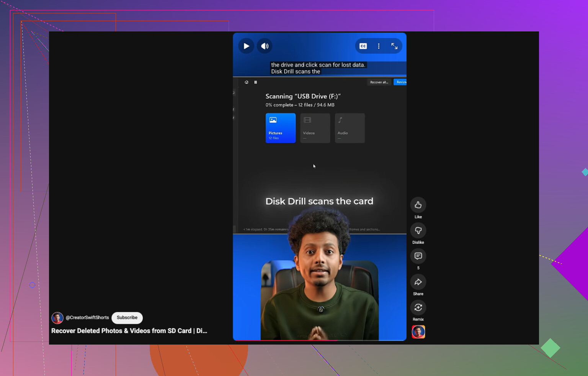Expand video to fullscreen
This screenshot has width=588, height=376.
tap(394, 46)
